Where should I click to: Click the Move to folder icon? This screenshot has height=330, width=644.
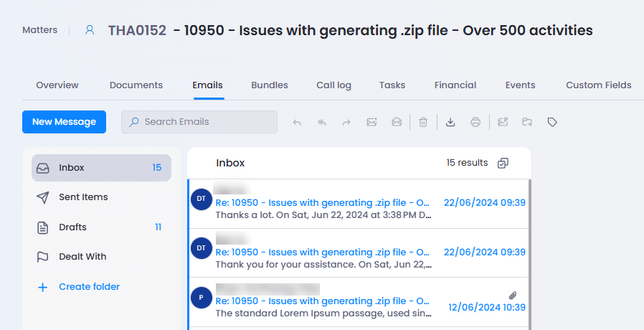(527, 122)
